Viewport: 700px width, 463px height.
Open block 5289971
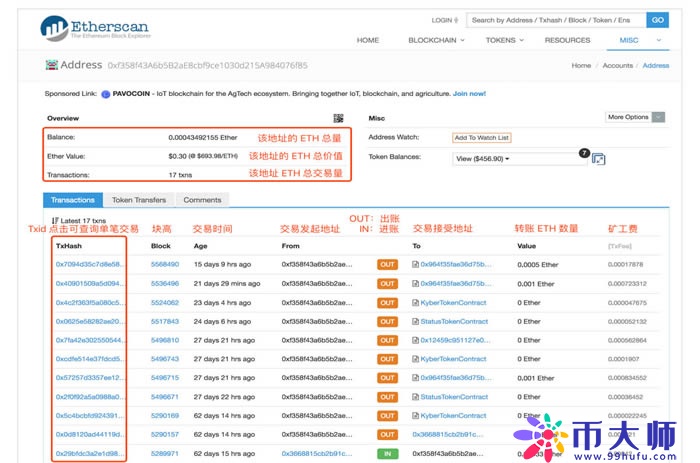point(165,454)
